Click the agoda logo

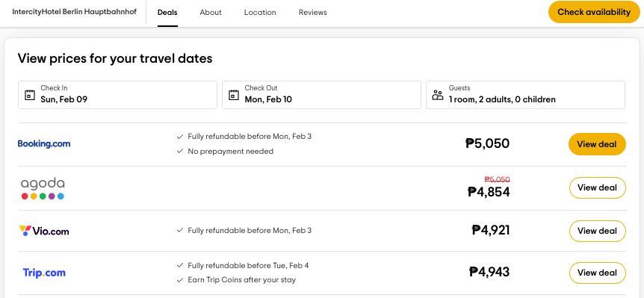click(43, 188)
